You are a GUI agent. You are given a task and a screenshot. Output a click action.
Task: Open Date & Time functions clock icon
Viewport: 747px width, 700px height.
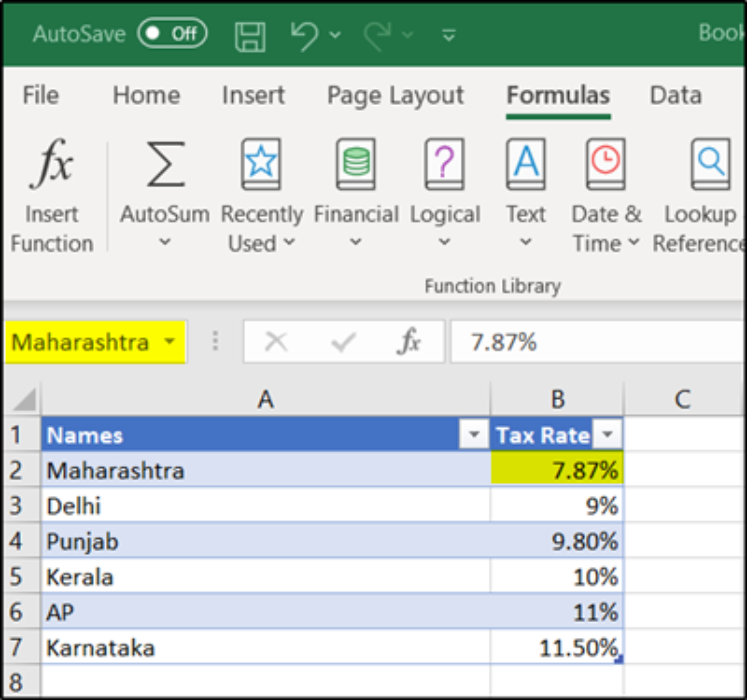[605, 164]
